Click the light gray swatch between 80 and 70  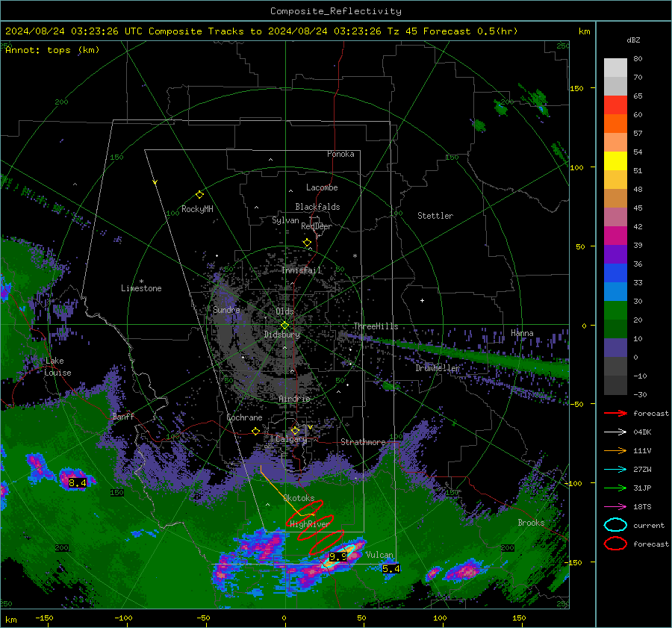click(615, 68)
